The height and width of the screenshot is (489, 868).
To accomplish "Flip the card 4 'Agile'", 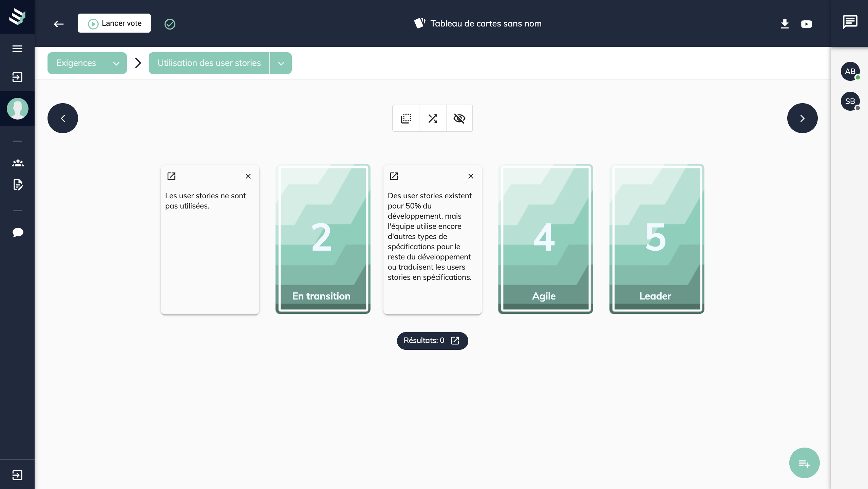I will 545,239.
